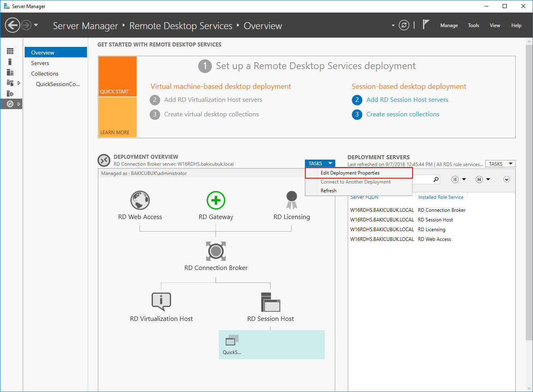
Task: Open the Help menu
Action: pyautogui.click(x=516, y=25)
